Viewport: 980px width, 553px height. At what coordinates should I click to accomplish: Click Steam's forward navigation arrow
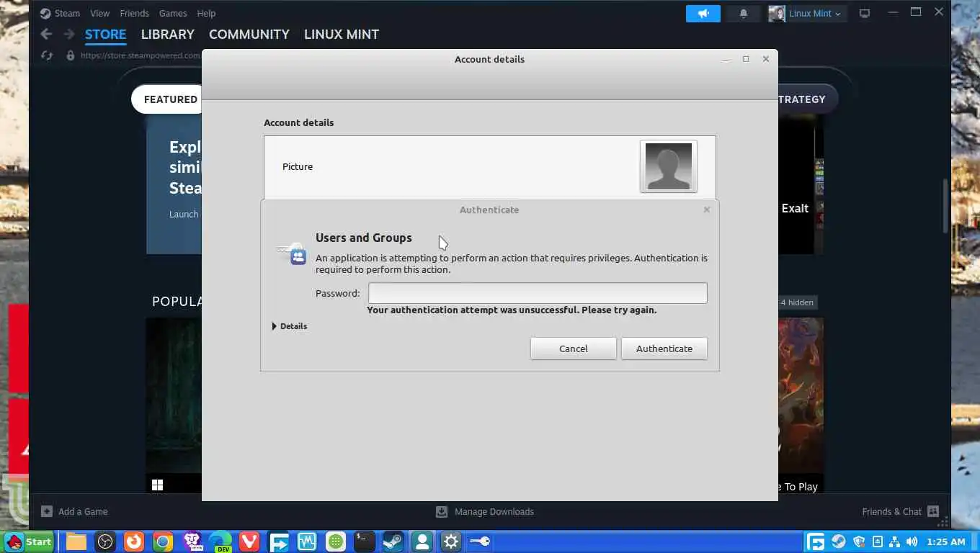[x=69, y=34]
